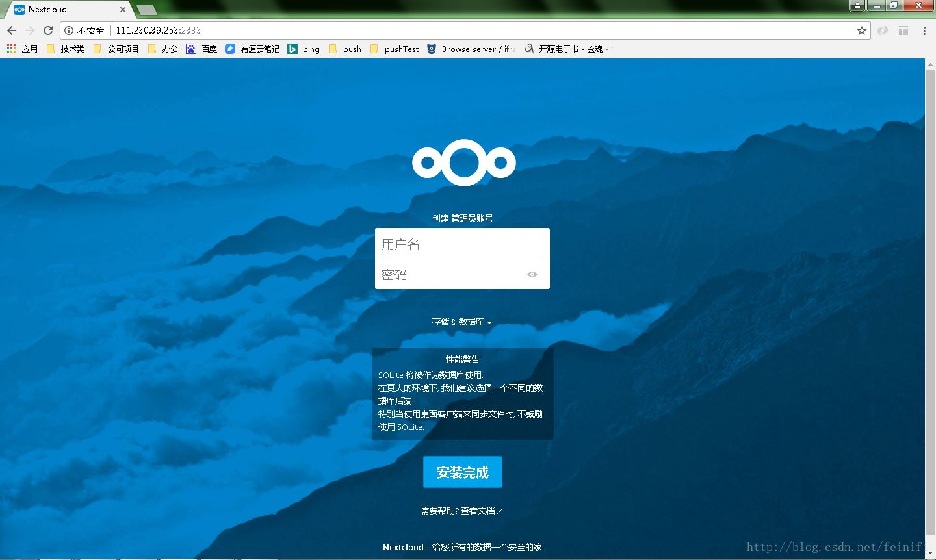Open Chrome's three-dot menu
Screen dimensions: 936x560
pyautogui.click(x=924, y=29)
